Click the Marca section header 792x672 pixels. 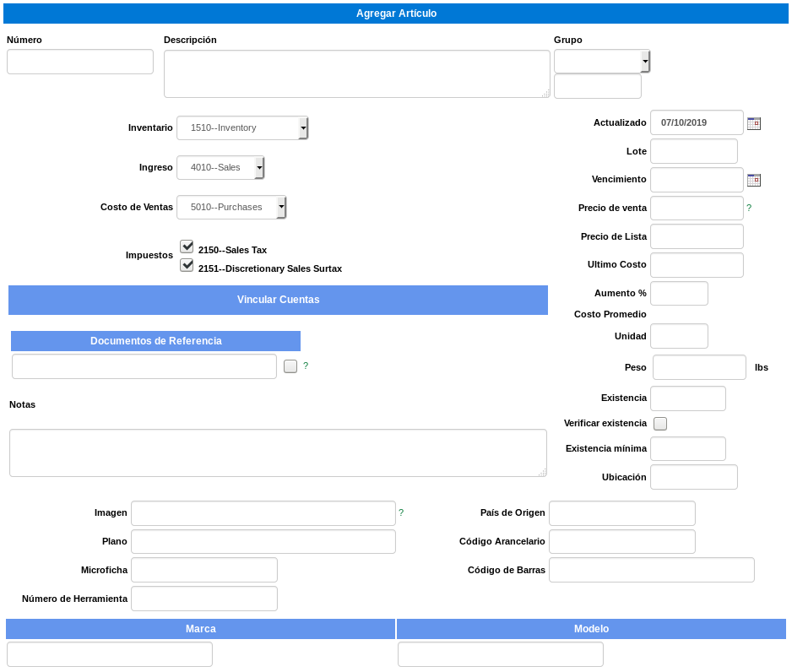[200, 629]
